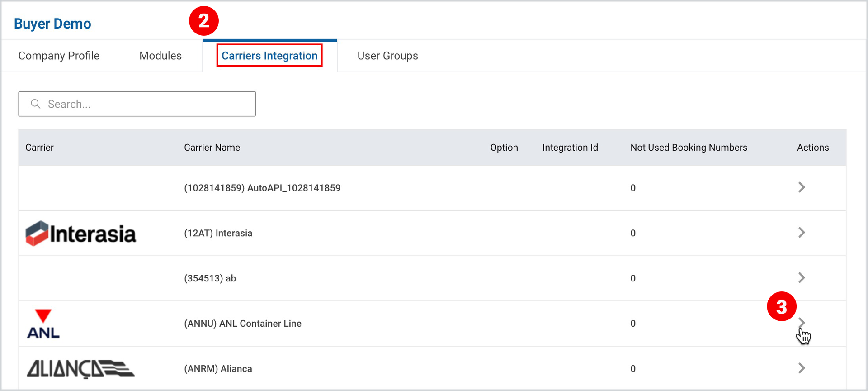Click the Interasia carrier logo
This screenshot has width=868, height=391.
tap(80, 234)
